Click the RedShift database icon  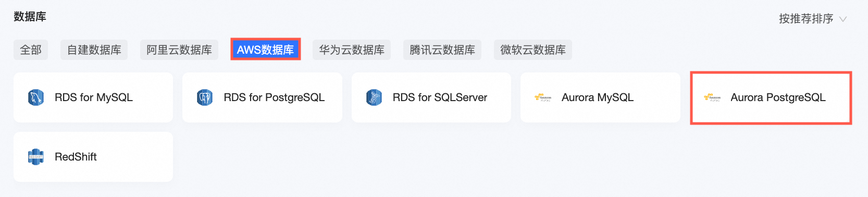(x=36, y=157)
